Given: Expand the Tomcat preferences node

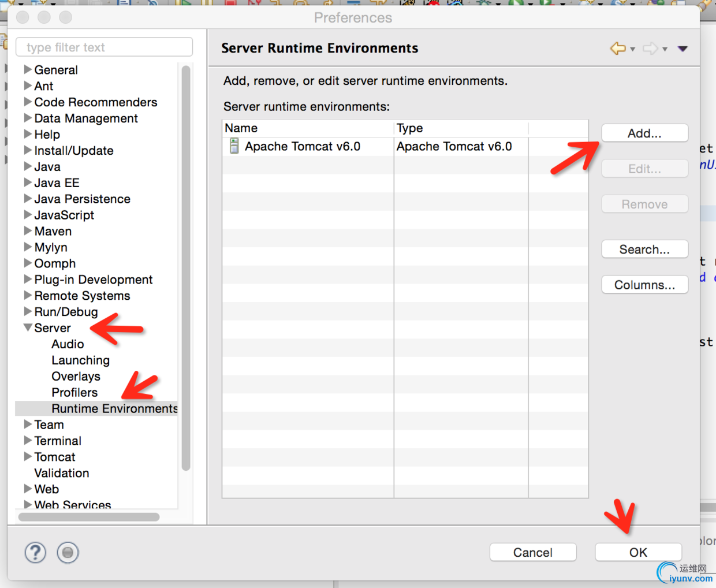Looking at the screenshot, I should [x=28, y=456].
